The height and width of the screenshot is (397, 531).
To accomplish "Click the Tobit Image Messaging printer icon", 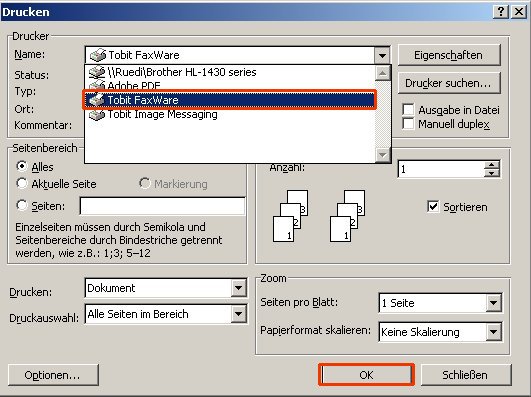I will [x=97, y=114].
